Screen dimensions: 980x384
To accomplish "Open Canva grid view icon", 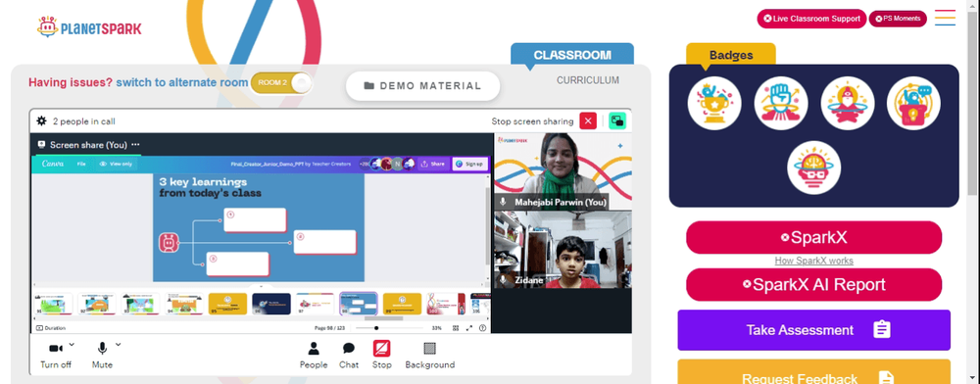I will (455, 328).
